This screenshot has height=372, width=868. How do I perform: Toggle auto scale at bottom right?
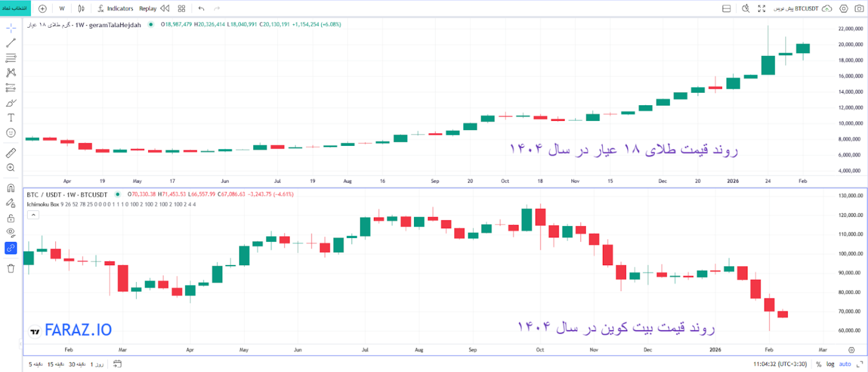(x=845, y=364)
